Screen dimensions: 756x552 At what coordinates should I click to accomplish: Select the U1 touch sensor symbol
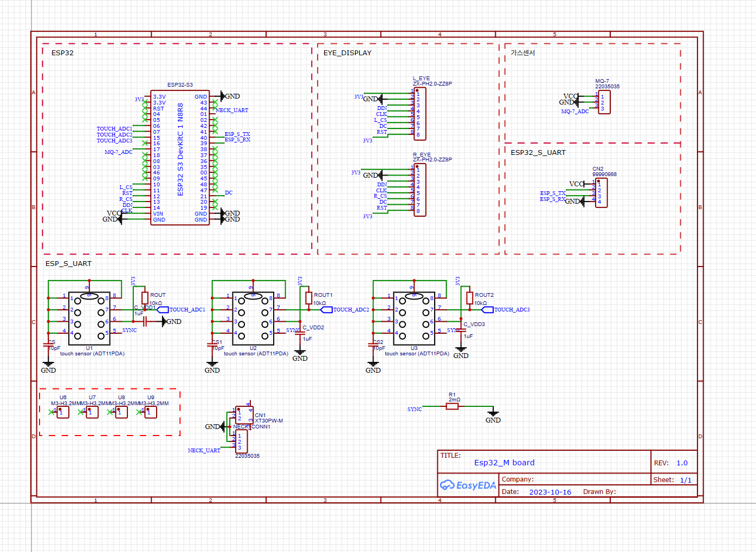click(89, 319)
